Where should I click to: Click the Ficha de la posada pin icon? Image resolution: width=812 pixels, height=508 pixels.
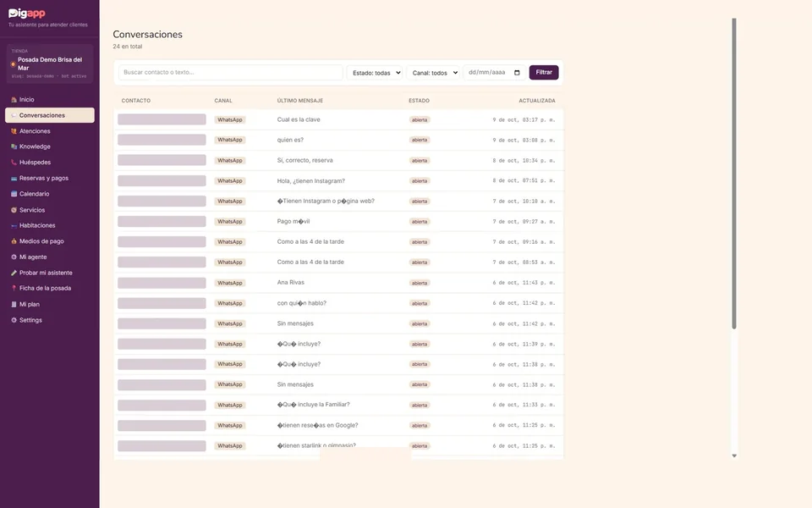click(14, 288)
